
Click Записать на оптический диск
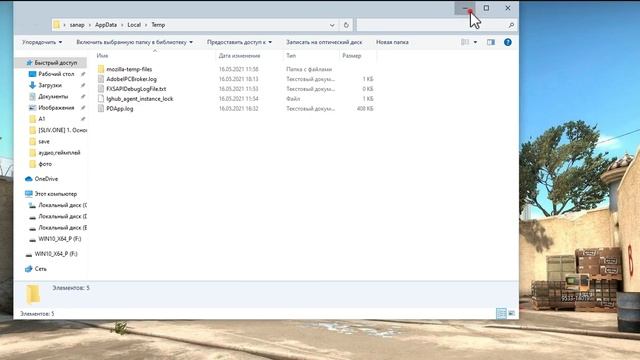[x=324, y=42]
